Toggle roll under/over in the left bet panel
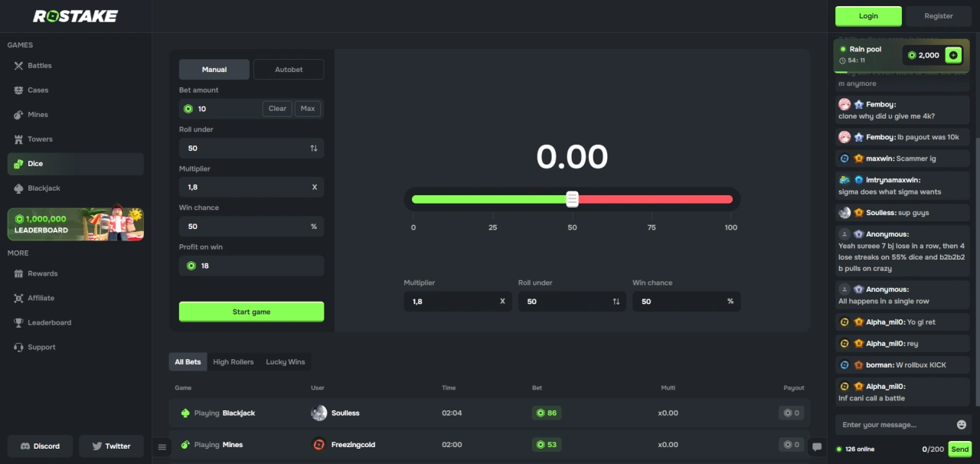This screenshot has height=464, width=980. pyautogui.click(x=314, y=149)
